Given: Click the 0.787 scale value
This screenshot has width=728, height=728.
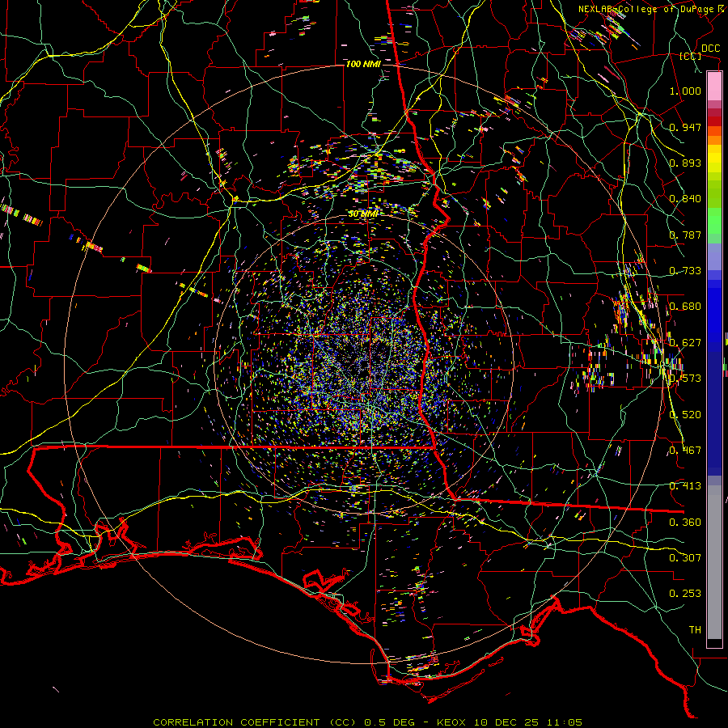Looking at the screenshot, I should click(x=685, y=235).
